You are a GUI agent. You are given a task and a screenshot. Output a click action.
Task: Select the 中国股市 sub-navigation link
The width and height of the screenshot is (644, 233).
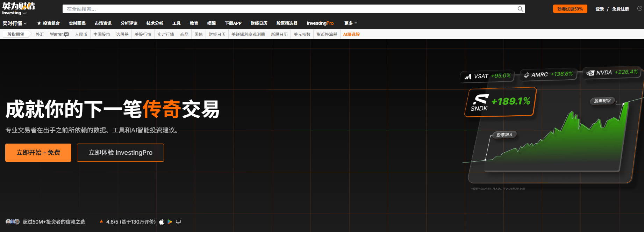102,34
